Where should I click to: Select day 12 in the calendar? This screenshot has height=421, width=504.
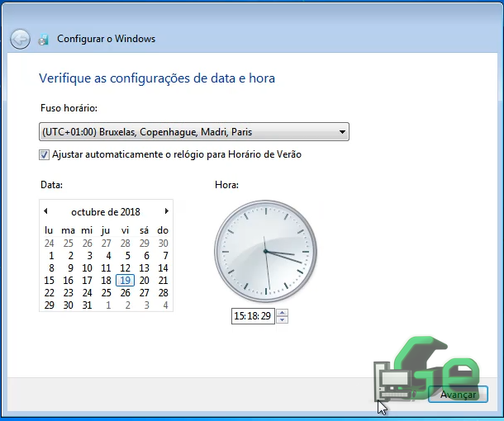click(125, 268)
